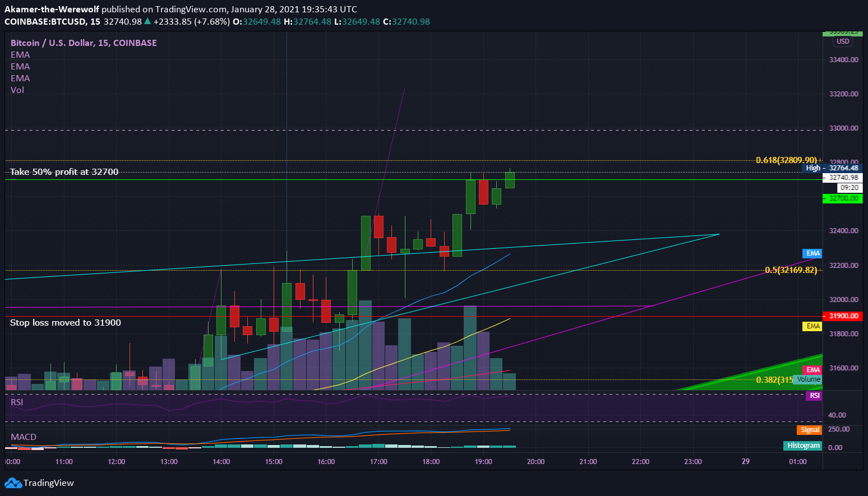
Task: Click the 0.382 Fibonacci level label
Action: [x=774, y=380]
